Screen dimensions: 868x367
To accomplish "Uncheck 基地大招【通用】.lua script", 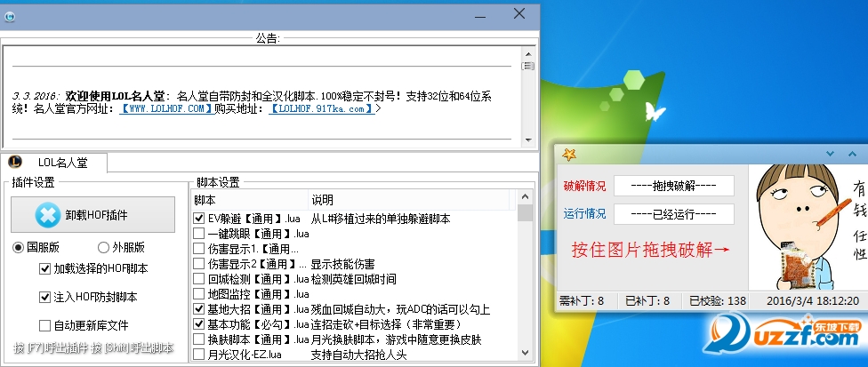I will coord(198,309).
